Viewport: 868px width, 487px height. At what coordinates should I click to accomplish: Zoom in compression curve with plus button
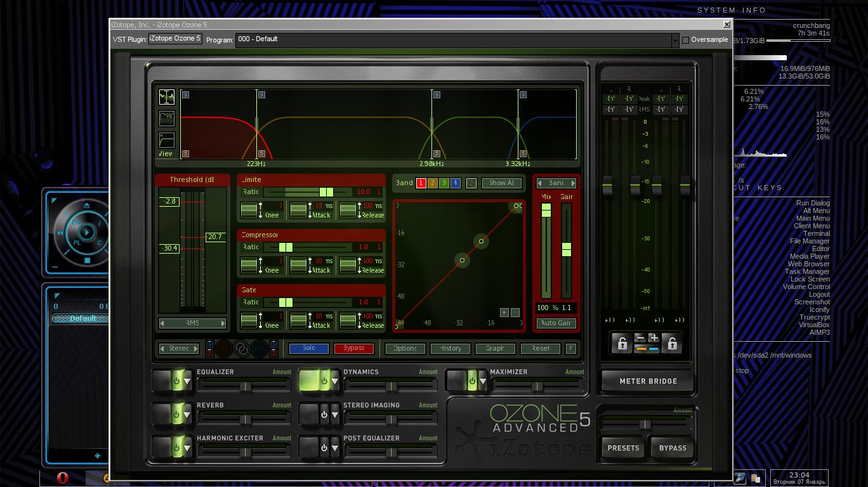pos(504,313)
